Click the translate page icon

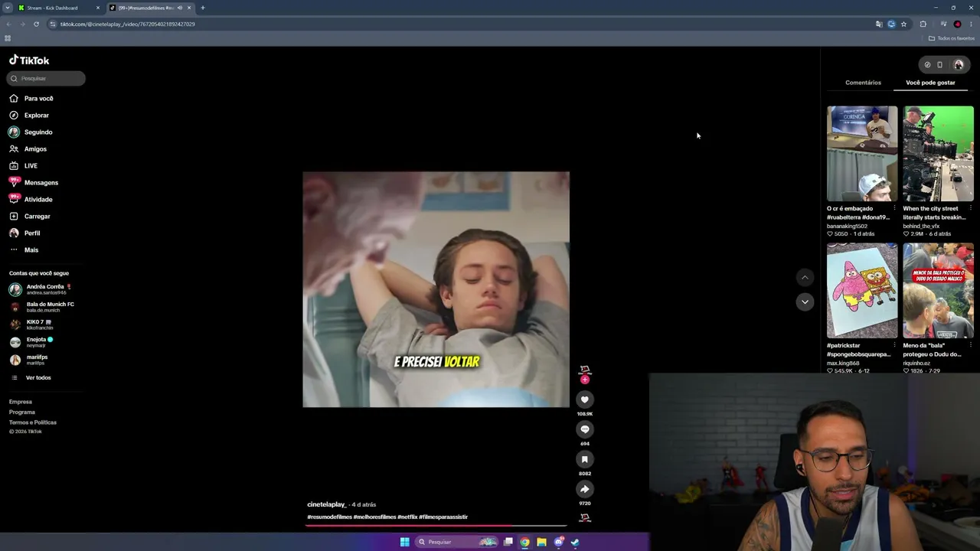click(879, 24)
